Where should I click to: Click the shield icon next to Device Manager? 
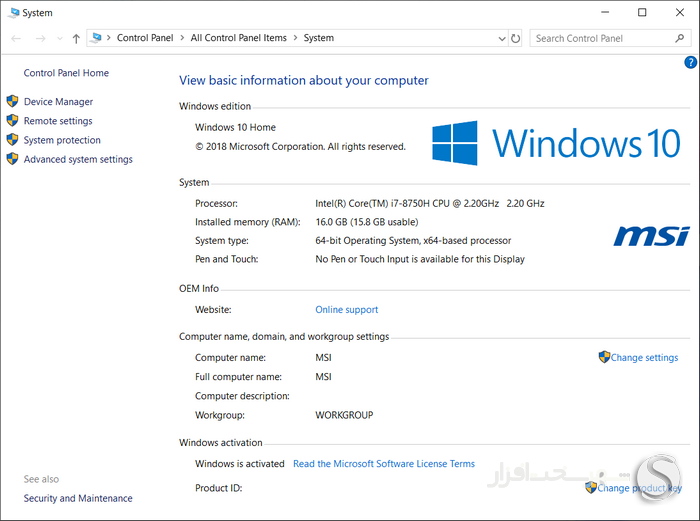(x=12, y=101)
